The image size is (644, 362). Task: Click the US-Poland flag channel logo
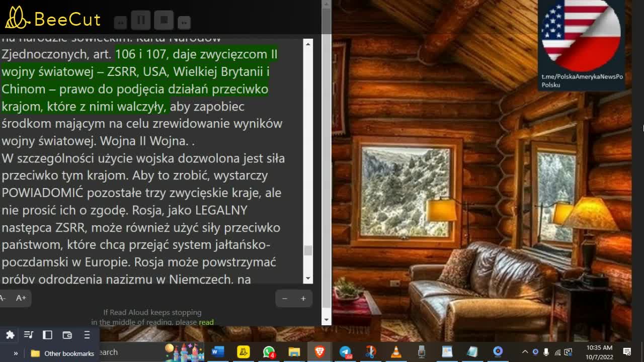click(581, 35)
